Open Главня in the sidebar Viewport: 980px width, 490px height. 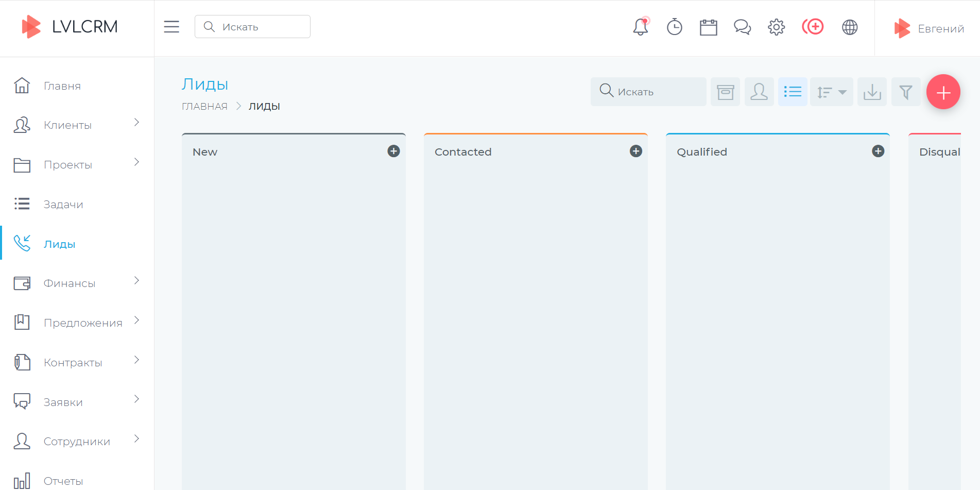click(x=62, y=86)
